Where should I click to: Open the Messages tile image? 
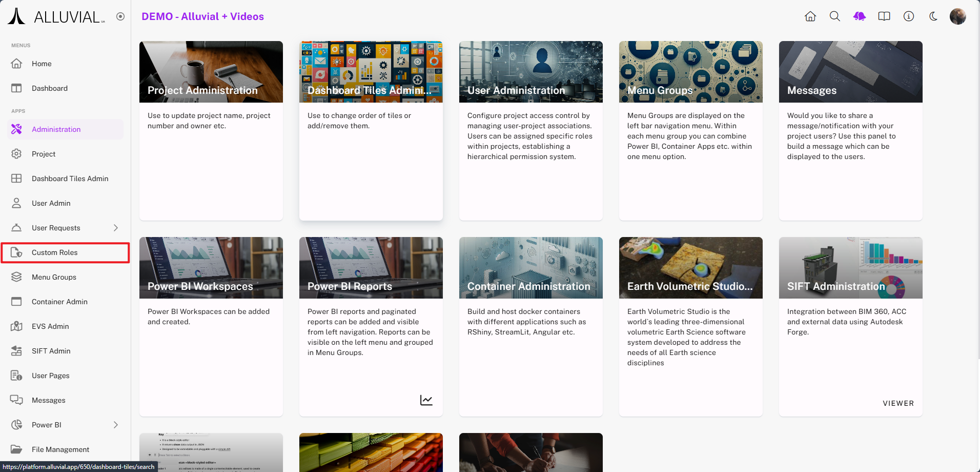coord(851,72)
